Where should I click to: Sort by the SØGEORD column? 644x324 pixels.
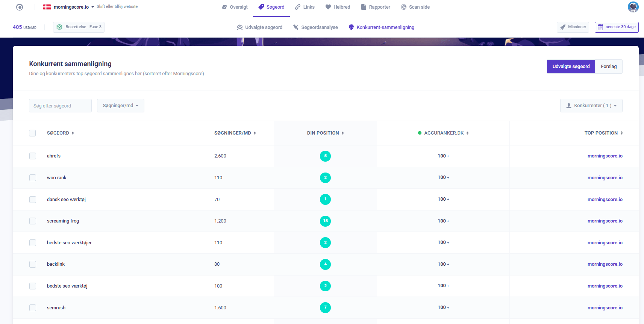(61, 133)
